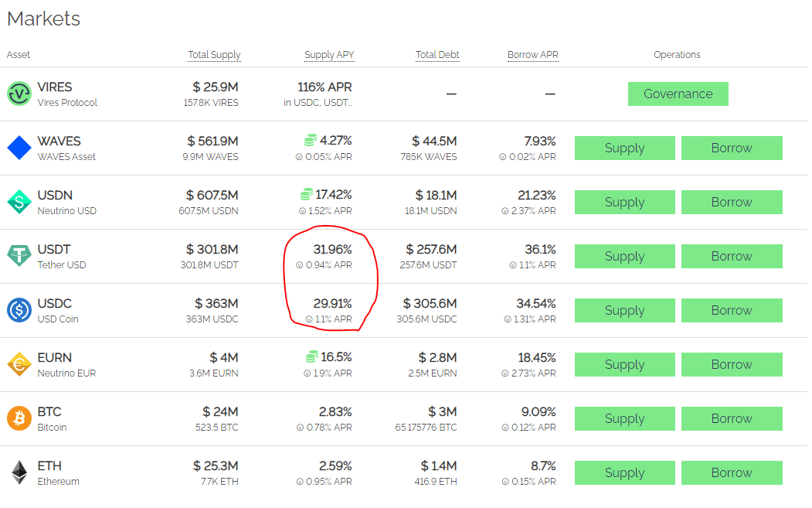Sort by Borrow APR column header
Viewport: 812px width, 508px height.
533,55
